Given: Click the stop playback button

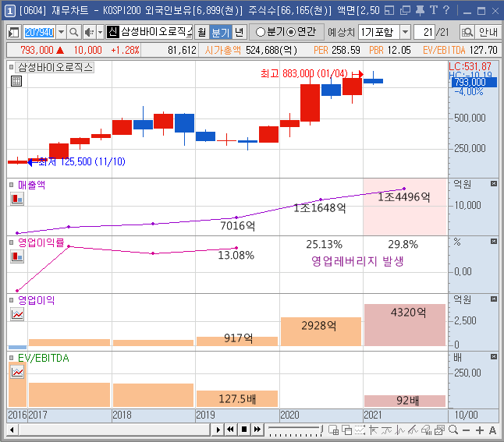Looking at the screenshot, I should click(x=244, y=430).
